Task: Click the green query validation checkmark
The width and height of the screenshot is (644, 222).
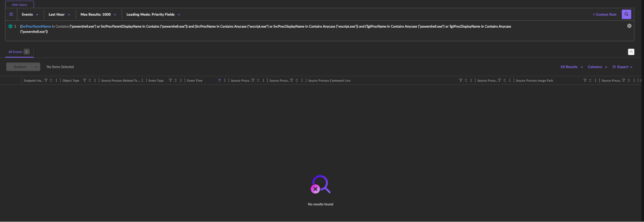Action: tap(10, 26)
